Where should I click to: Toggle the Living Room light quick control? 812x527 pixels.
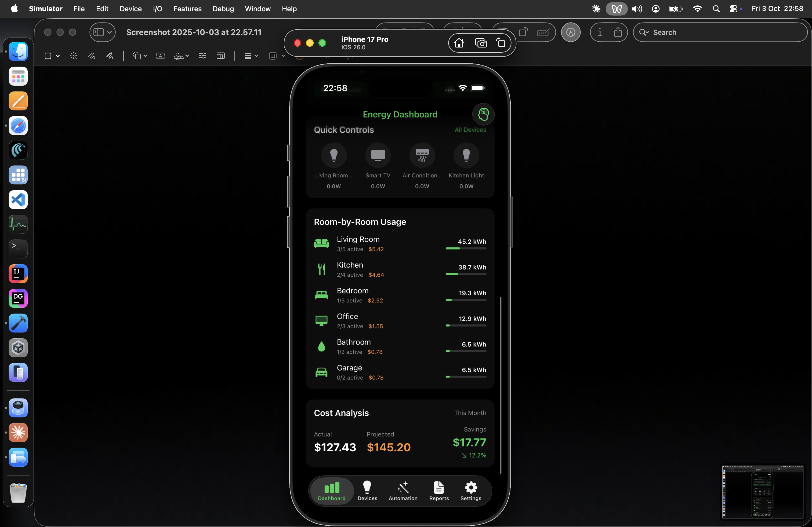tap(334, 155)
